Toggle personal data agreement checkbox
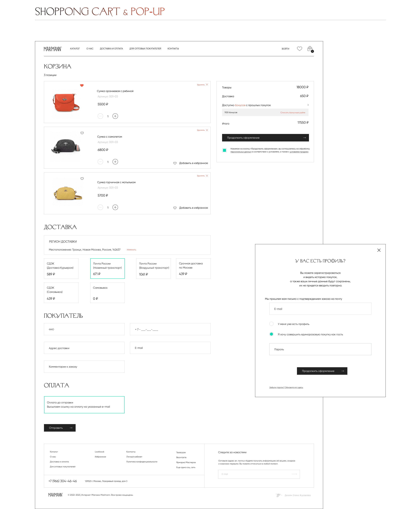Viewport: 420px width, 509px height. [224, 150]
